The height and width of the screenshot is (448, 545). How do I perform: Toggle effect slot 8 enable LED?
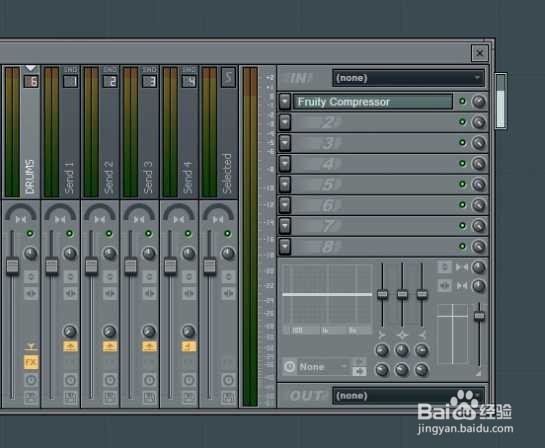pos(462,246)
